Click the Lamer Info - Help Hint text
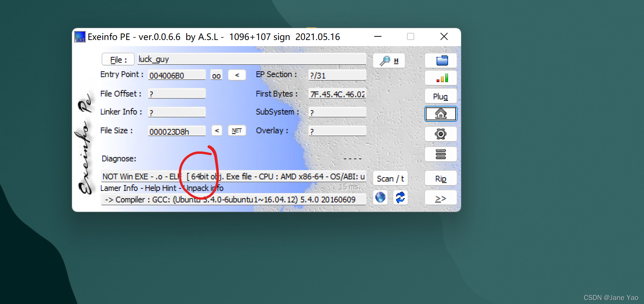The image size is (644, 304). coord(162,188)
